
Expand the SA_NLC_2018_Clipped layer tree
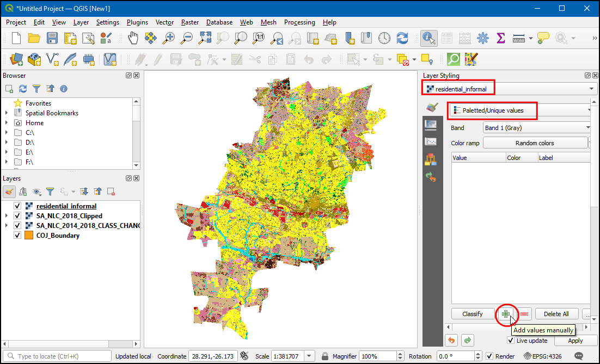tap(7, 216)
